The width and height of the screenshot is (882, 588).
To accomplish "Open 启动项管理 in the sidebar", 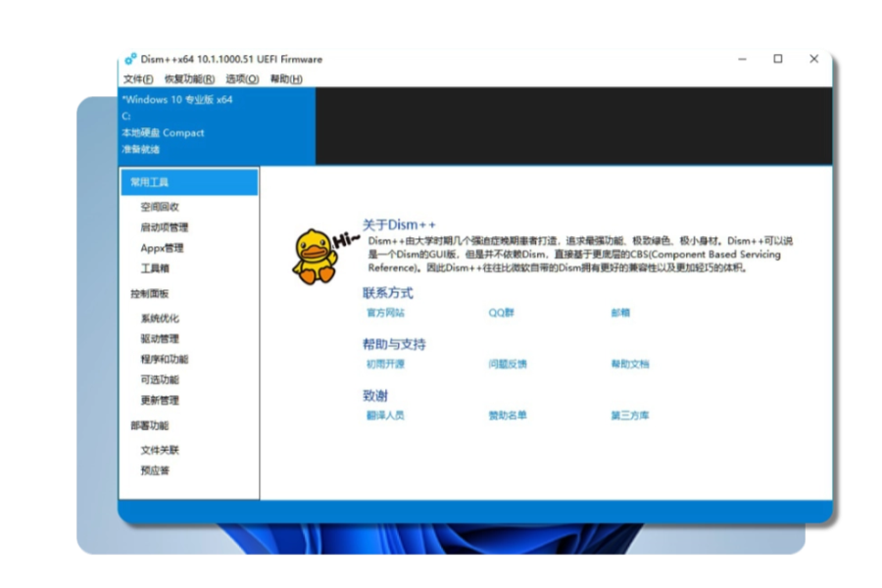I will [165, 227].
